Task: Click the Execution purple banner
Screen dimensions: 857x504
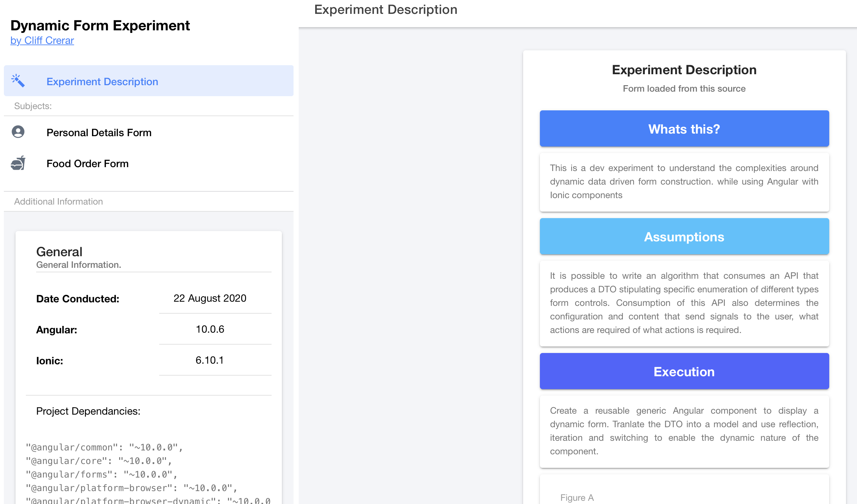Action: [x=684, y=371]
